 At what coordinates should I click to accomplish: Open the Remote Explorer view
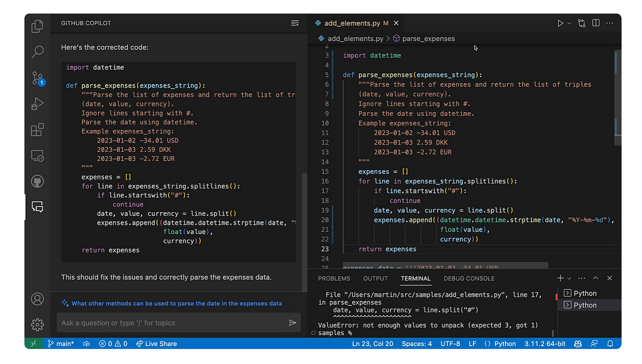tap(37, 156)
